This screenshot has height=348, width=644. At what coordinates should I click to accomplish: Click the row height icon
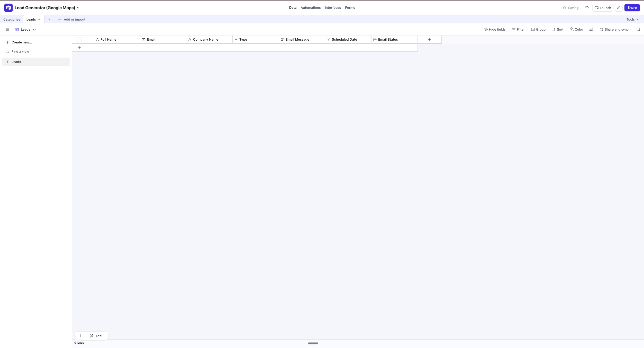(591, 29)
